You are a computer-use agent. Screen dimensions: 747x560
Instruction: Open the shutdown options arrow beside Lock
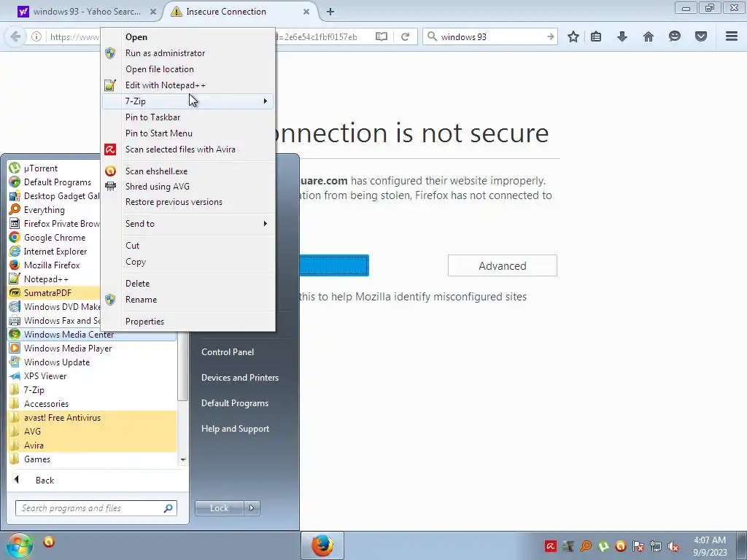coord(252,508)
